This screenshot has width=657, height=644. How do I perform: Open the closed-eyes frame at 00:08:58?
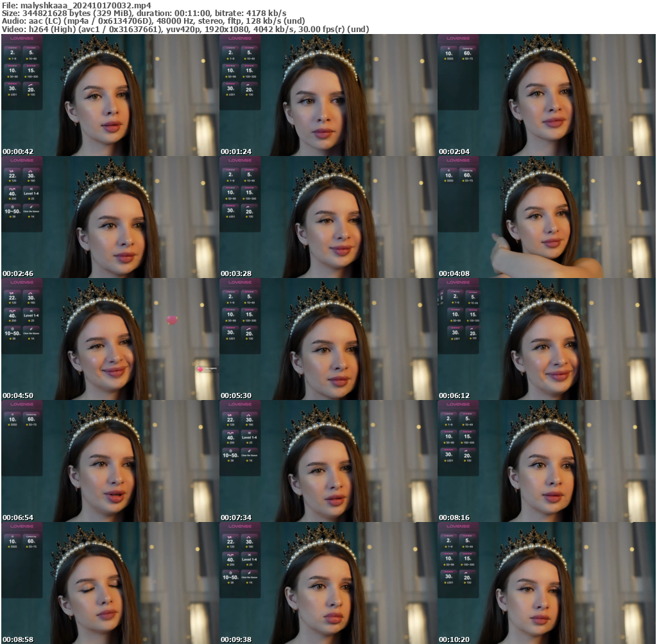(x=109, y=583)
